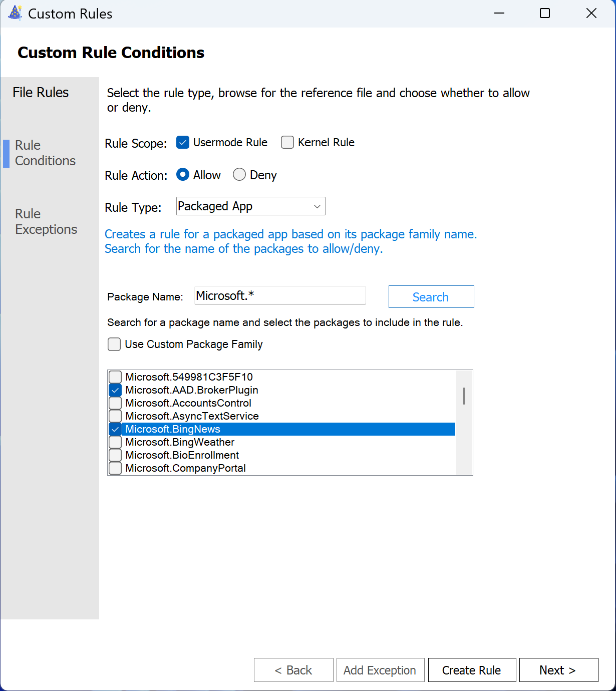Check the Microsoft.BingWeather package
616x691 pixels.
tap(115, 442)
